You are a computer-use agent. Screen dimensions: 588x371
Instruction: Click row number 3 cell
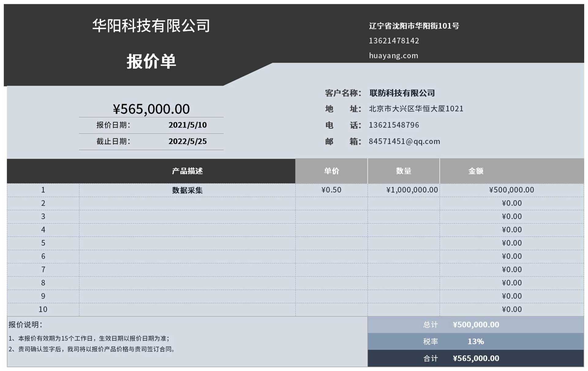point(43,217)
